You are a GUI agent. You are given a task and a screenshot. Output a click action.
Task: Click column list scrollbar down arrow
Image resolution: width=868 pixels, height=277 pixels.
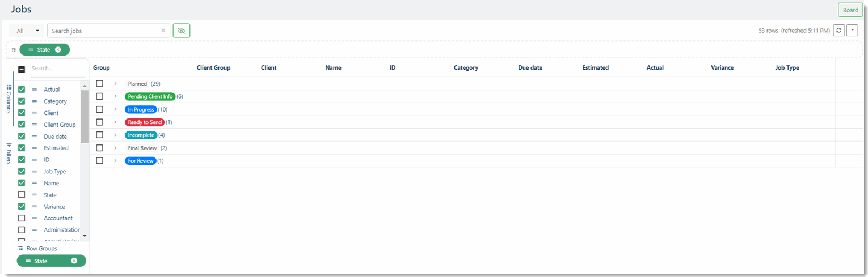[85, 235]
